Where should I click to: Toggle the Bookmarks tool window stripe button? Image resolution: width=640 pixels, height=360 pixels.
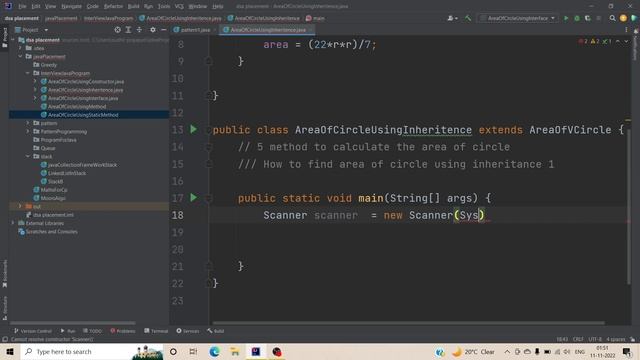tap(4, 273)
